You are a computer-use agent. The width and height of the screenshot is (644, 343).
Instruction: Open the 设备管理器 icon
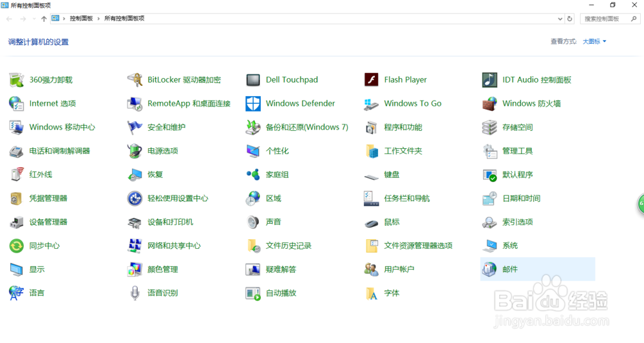coord(17,222)
